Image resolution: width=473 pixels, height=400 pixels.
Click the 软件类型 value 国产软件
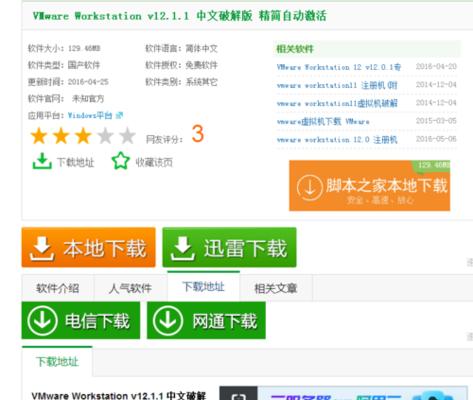[84, 65]
